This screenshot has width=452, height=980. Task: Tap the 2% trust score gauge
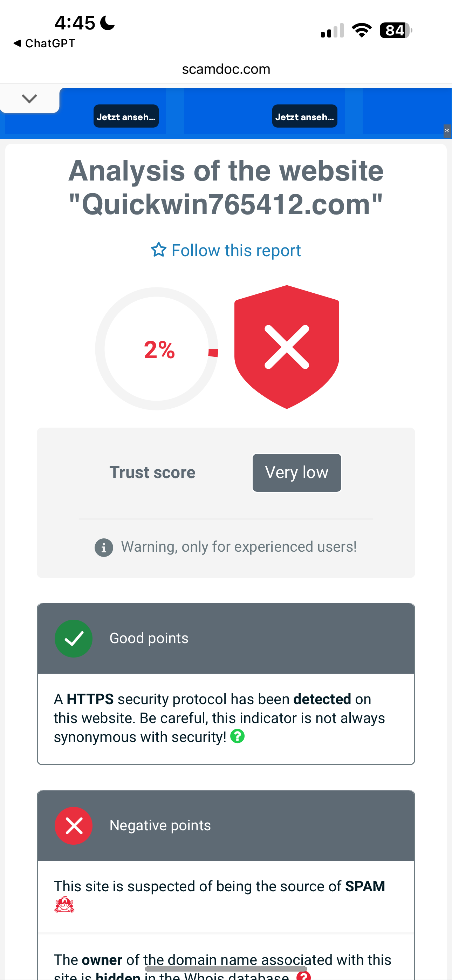(156, 348)
